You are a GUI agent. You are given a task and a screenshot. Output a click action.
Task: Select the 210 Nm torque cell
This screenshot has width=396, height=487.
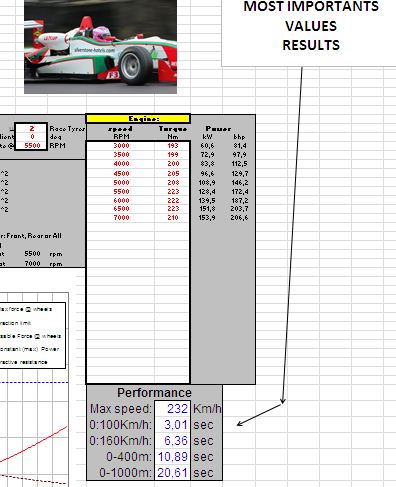173,217
